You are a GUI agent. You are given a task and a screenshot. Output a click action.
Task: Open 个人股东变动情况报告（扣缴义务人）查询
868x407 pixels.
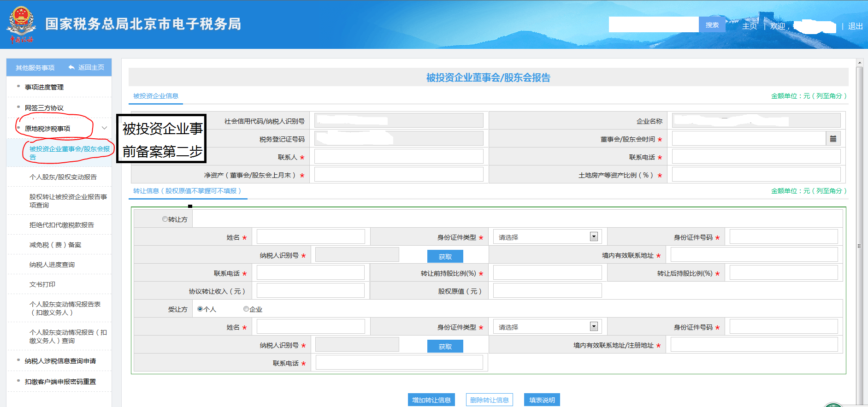pyautogui.click(x=68, y=336)
